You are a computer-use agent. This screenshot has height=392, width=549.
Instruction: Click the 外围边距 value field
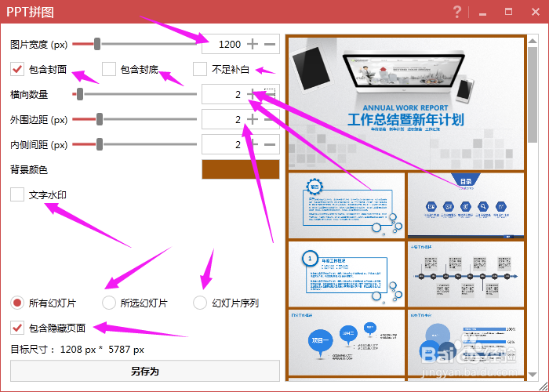(238, 119)
